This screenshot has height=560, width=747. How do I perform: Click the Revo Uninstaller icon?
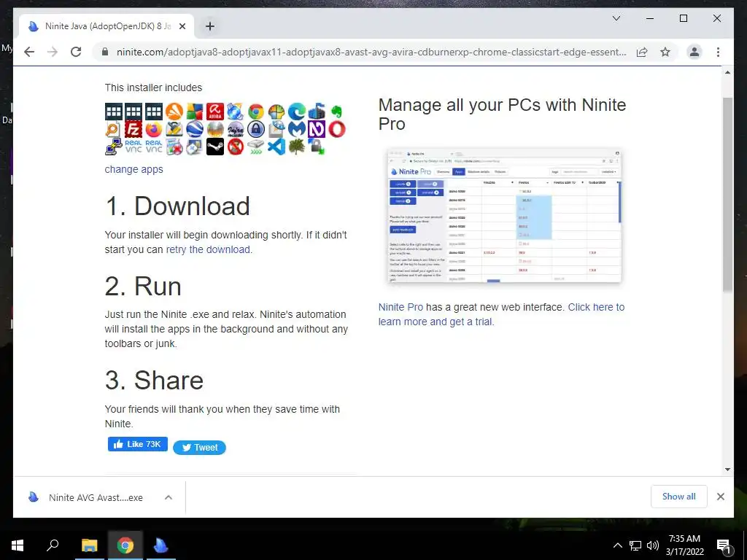[x=174, y=146]
